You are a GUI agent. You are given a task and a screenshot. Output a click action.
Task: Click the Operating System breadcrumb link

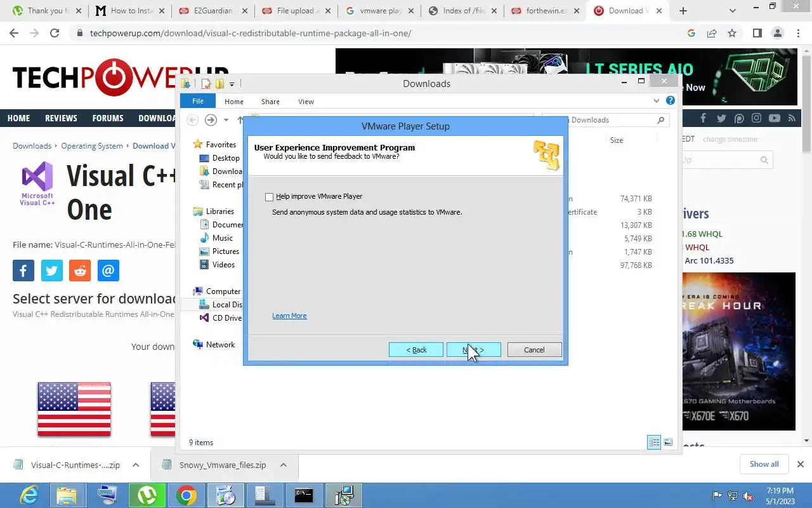coord(92,146)
